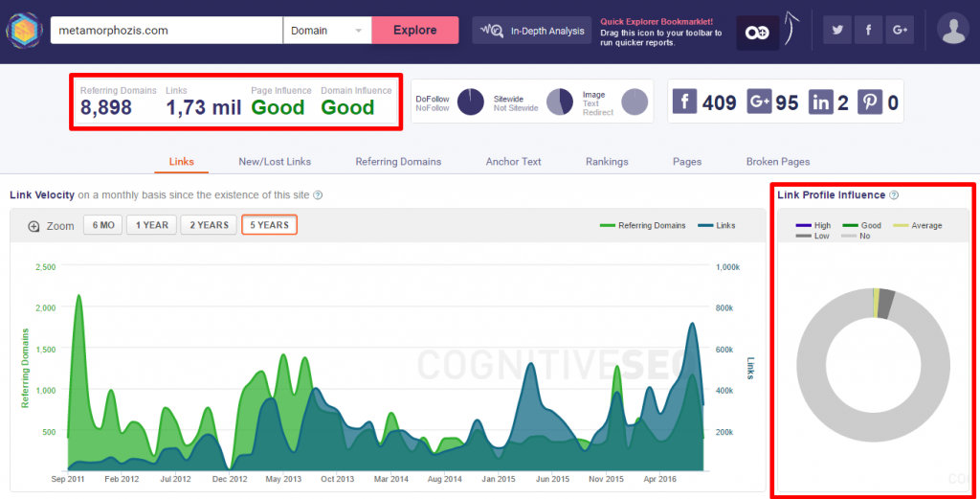The width and height of the screenshot is (980, 499).
Task: Click the Links value 1,73 mil
Action: pyautogui.click(x=203, y=107)
